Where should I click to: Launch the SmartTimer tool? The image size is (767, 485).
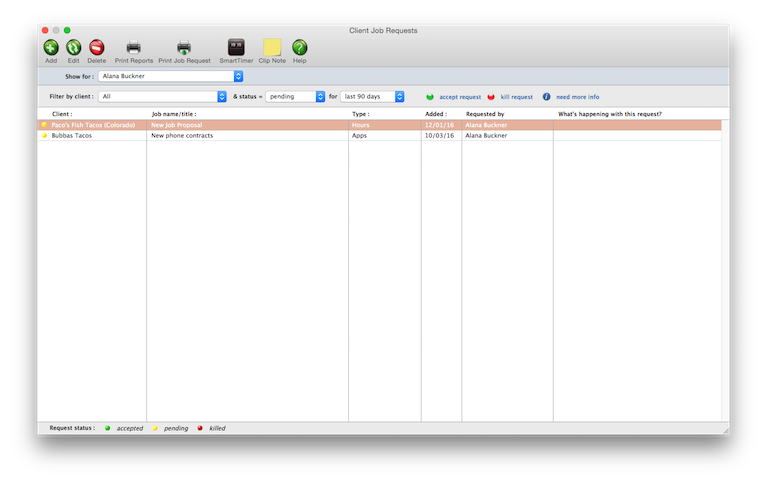pyautogui.click(x=236, y=47)
